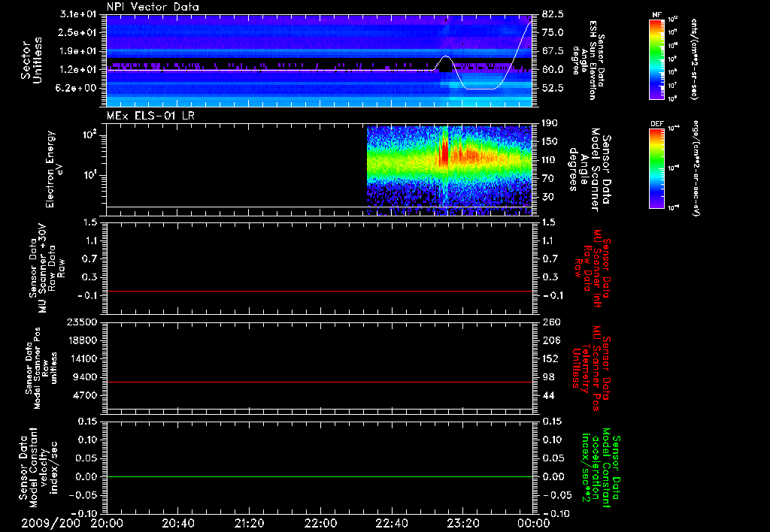Image resolution: width=770 pixels, height=532 pixels.
Task: Click the 190 scanner angle tick label
Action: pos(550,123)
